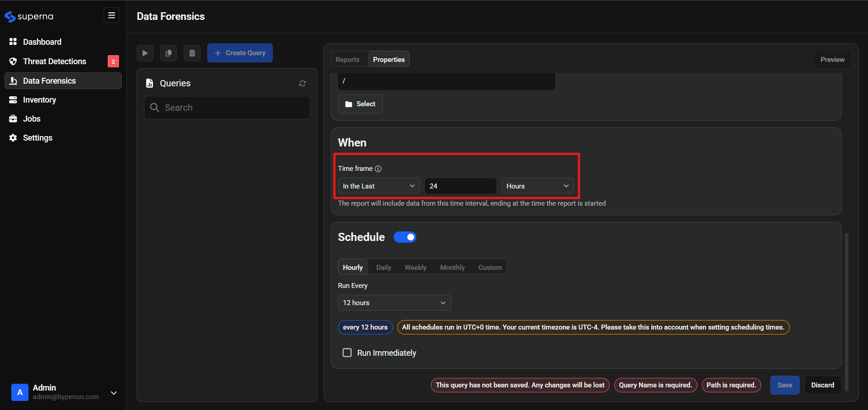Collapse sidebar with hamburger menu icon
This screenshot has width=868, height=410.
coord(111,15)
